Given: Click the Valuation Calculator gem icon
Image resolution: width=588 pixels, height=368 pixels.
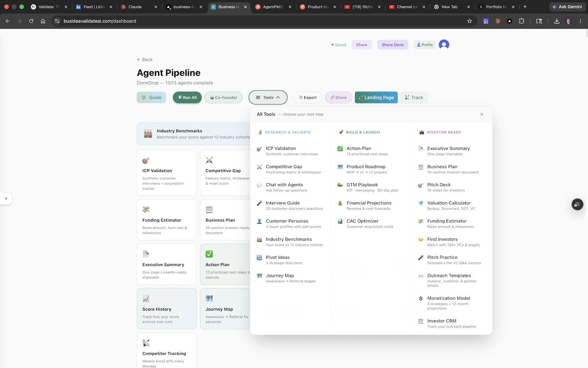Looking at the screenshot, I should point(421,203).
